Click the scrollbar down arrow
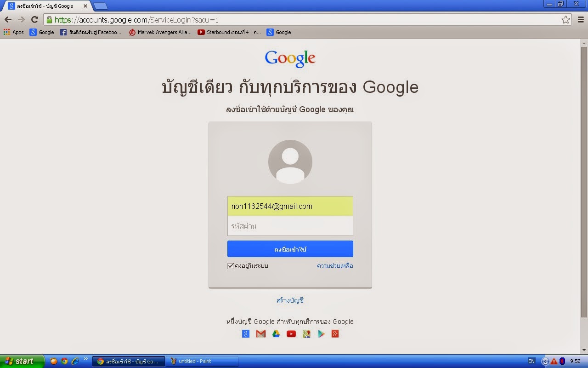The height and width of the screenshot is (368, 588). coord(584,350)
